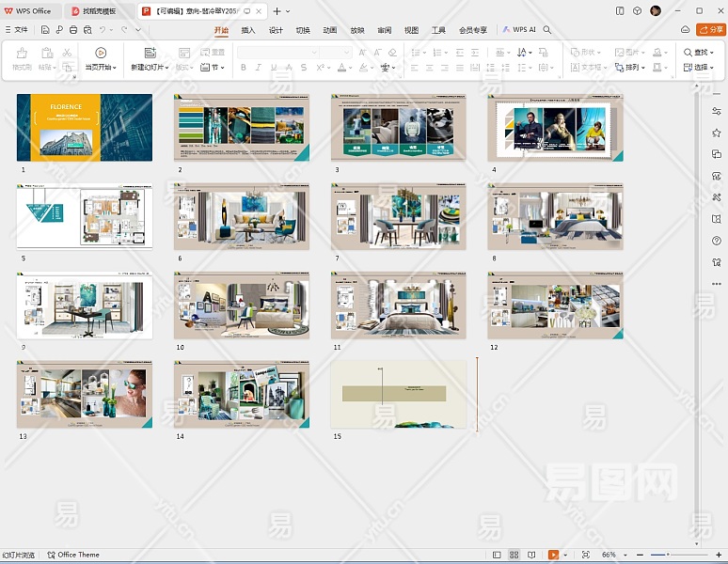Open the 插入 (Insert) ribbon tab

248,30
